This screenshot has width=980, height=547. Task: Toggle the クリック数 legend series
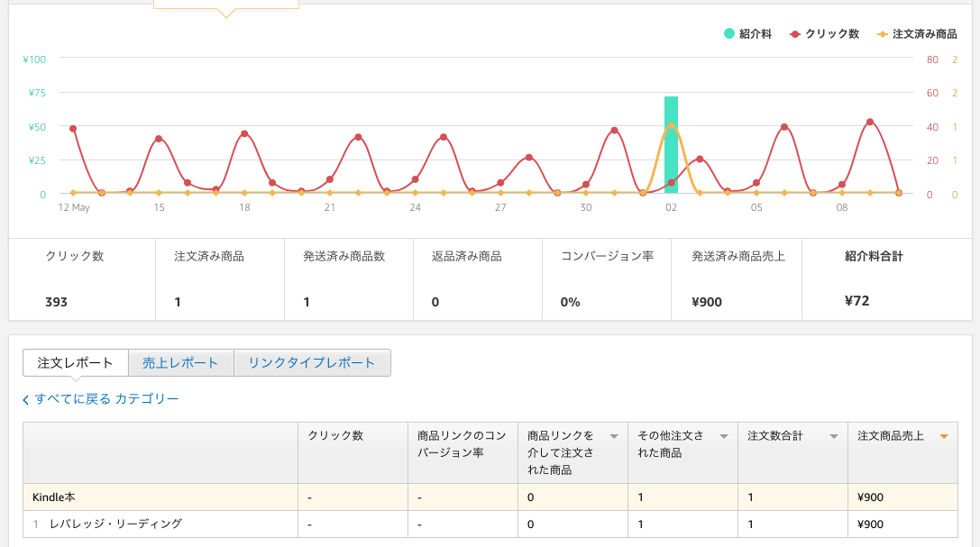(x=824, y=33)
